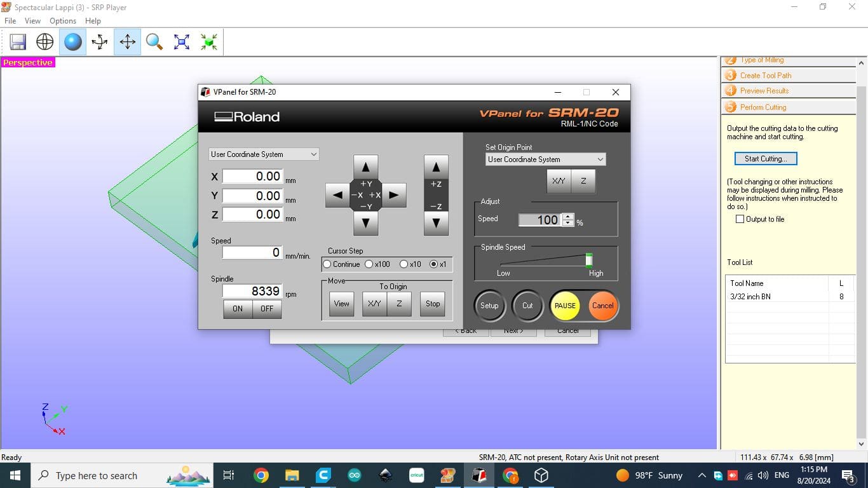Click the Windows Start button
This screenshot has height=488, width=868.
point(15,475)
